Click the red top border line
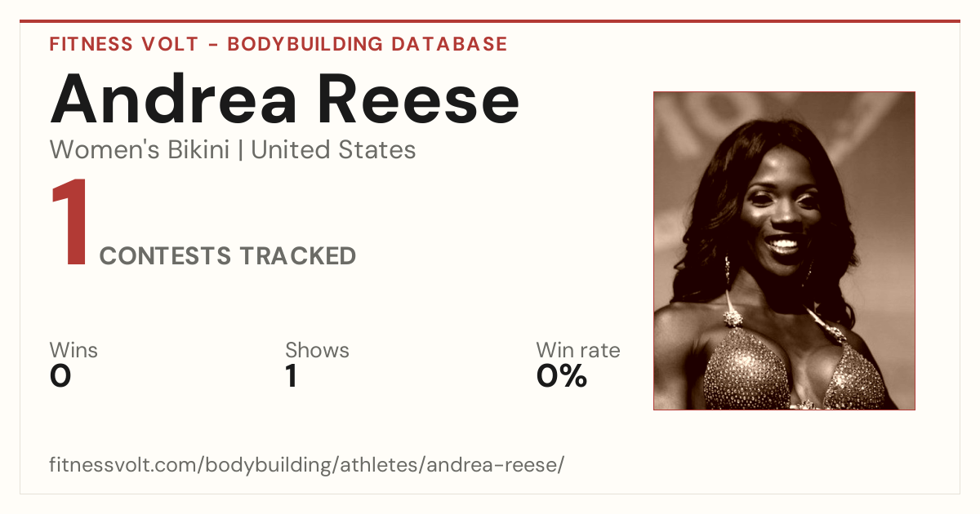Screen dimensions: 980x514 [x=490, y=21]
